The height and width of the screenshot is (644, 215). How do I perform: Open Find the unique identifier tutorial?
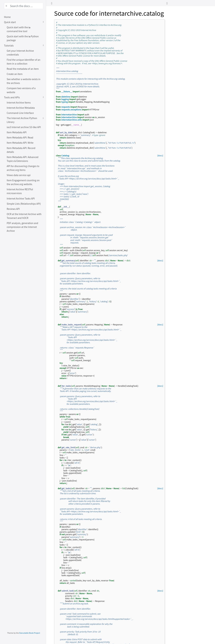[x=24, y=62]
